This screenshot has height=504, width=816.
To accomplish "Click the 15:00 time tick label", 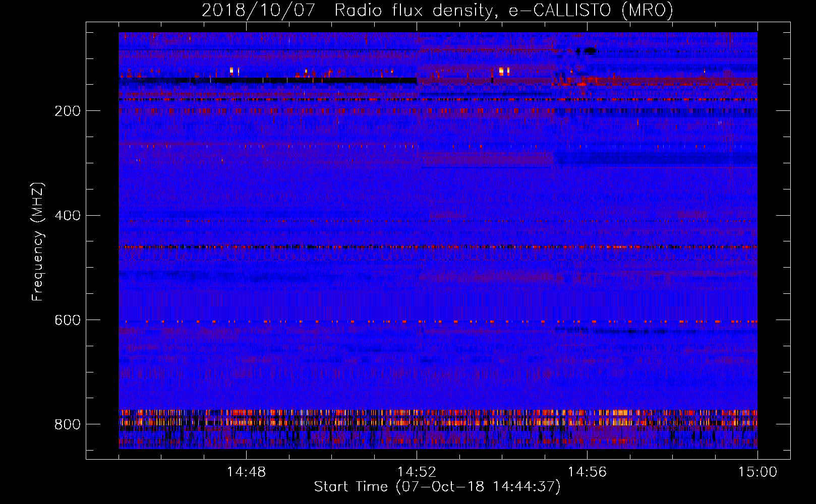I will point(757,472).
